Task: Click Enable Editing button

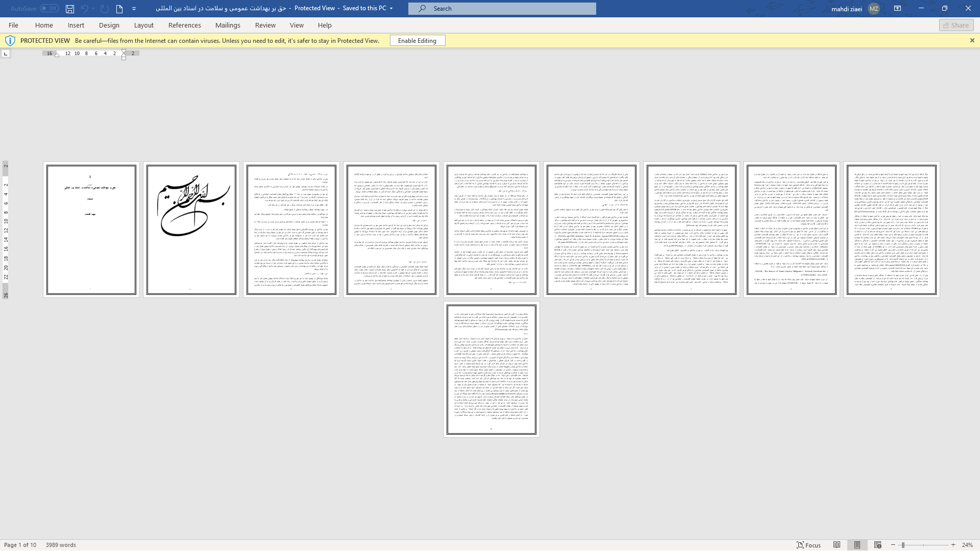Action: 417,40
